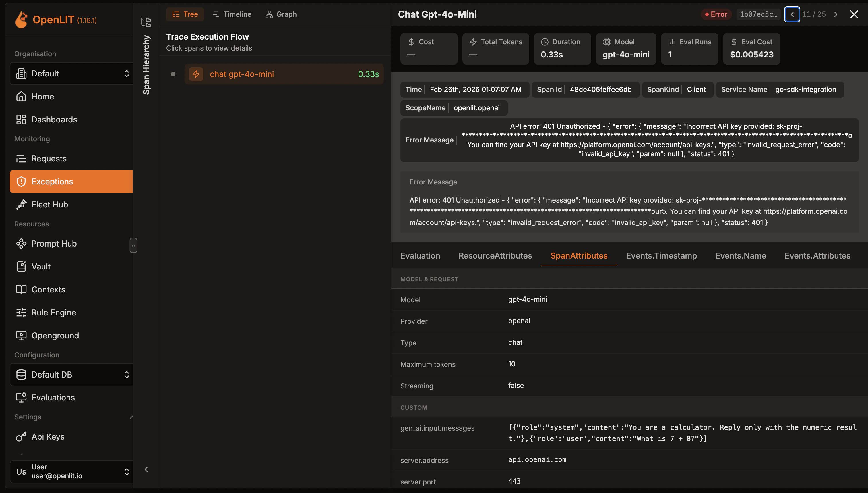Collapse the sidebar with chevron arrow

click(146, 469)
